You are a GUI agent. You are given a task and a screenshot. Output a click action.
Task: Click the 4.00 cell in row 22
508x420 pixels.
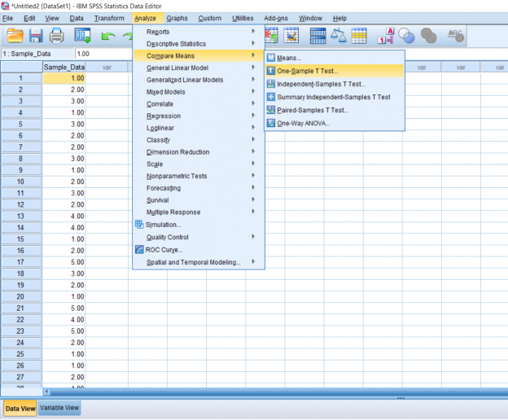pos(64,320)
